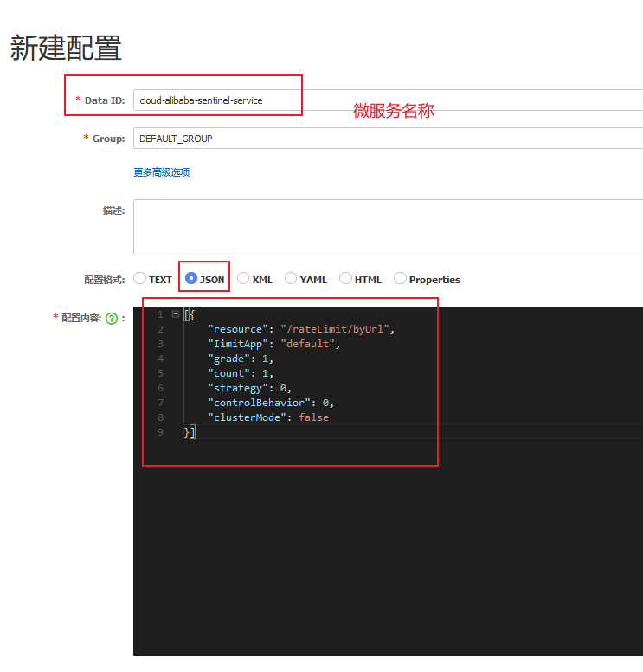Open the 更多高级选项 link

click(162, 172)
